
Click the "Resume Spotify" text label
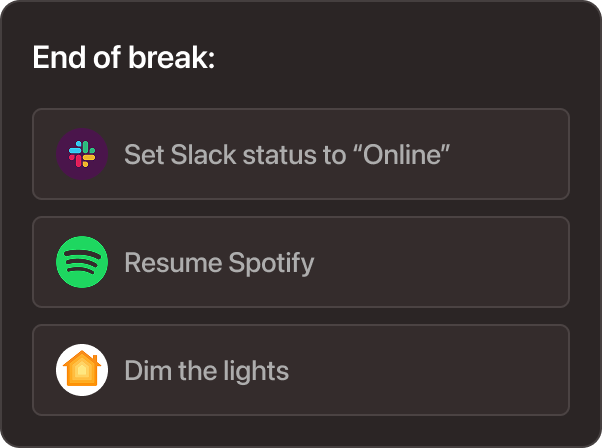point(219,262)
